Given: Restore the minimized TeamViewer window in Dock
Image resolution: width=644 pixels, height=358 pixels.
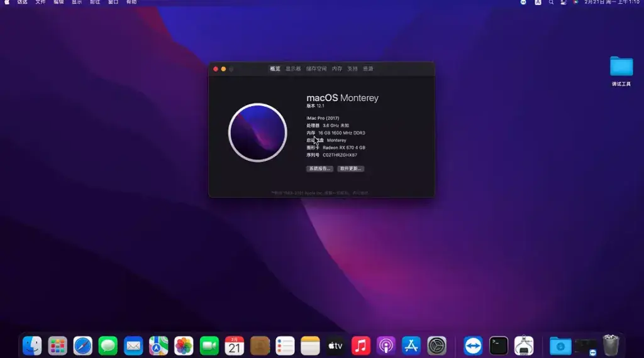Looking at the screenshot, I should coord(586,347).
